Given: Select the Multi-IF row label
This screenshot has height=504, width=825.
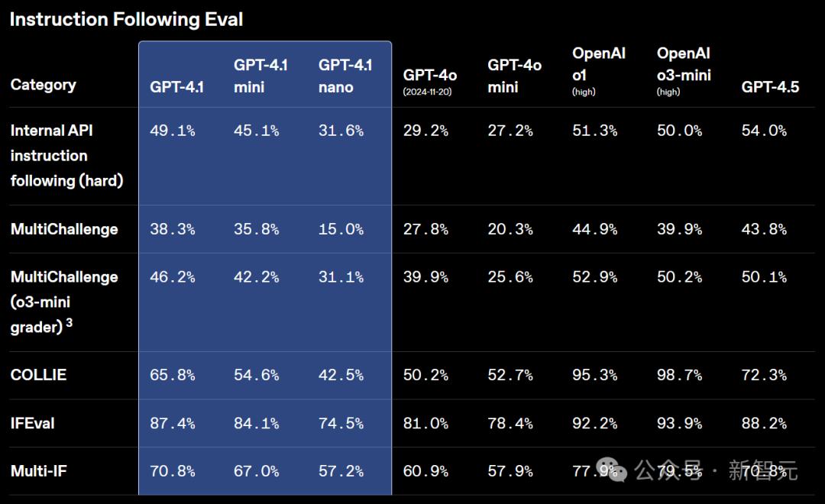Looking at the screenshot, I should click(x=39, y=471).
